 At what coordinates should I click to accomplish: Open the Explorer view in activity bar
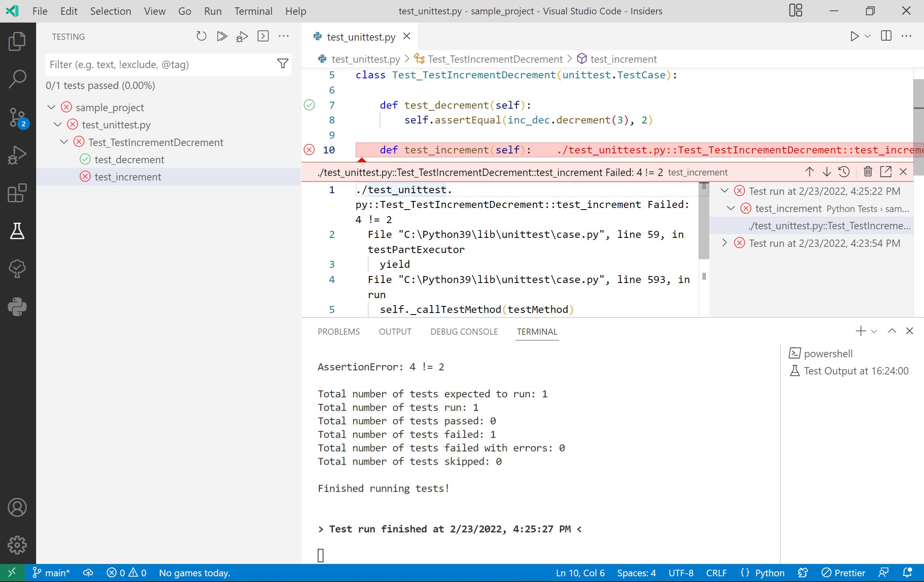coord(17,41)
